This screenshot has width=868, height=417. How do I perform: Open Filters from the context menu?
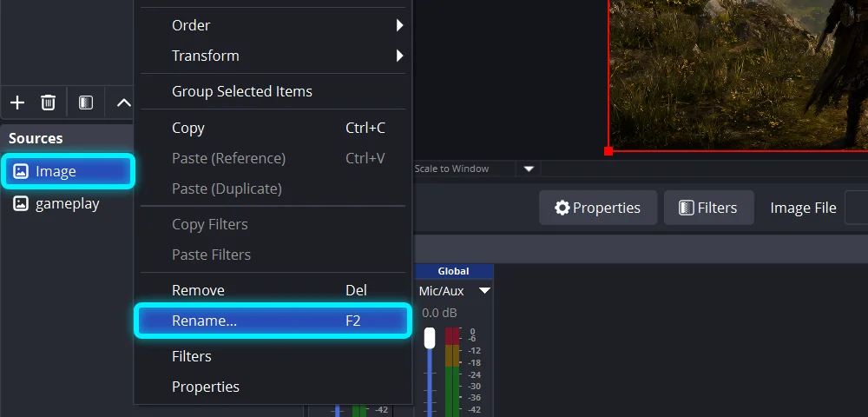tap(274, 356)
